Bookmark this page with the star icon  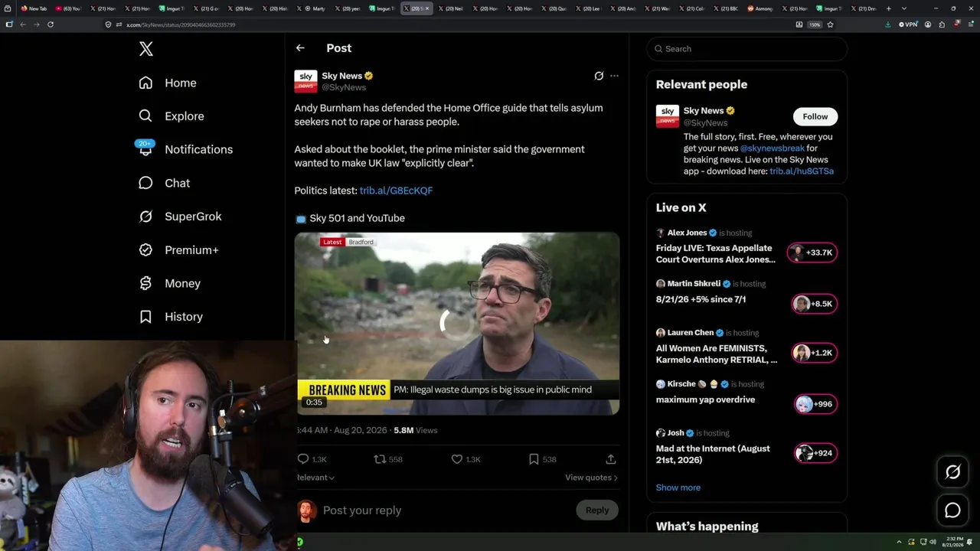[x=830, y=24]
